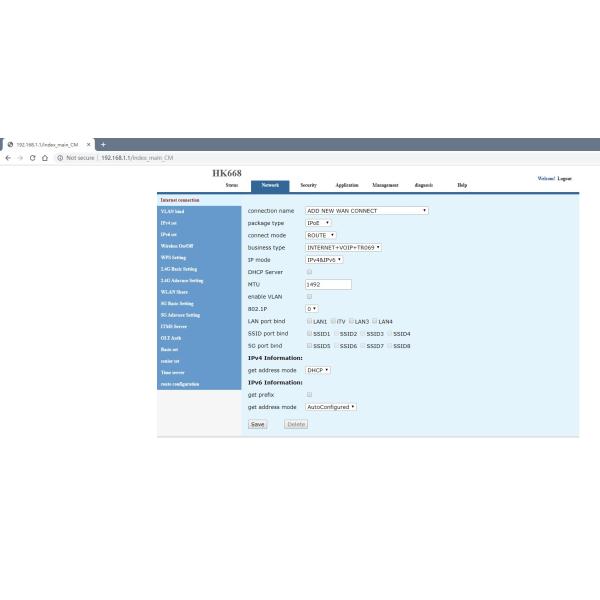Close the 192.168.1.1 browser tab
600x600 pixels.
pyautogui.click(x=88, y=144)
